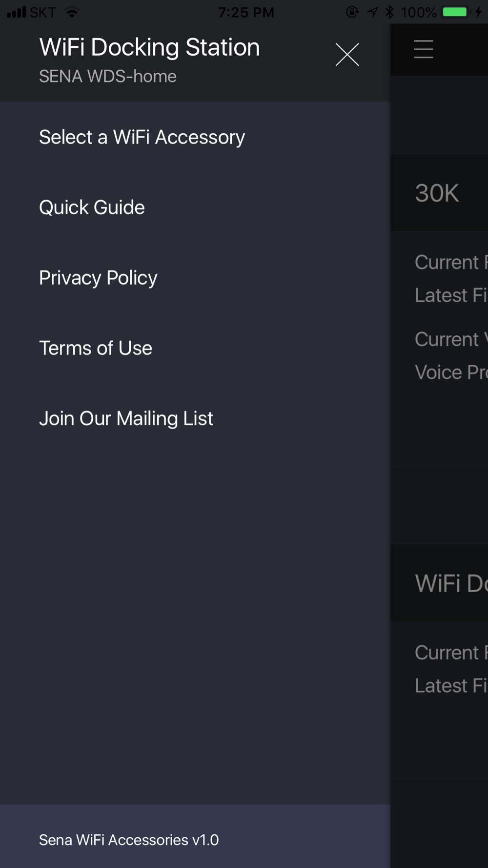Tap the location arrow status icon
The width and height of the screenshot is (488, 868).
pos(373,12)
